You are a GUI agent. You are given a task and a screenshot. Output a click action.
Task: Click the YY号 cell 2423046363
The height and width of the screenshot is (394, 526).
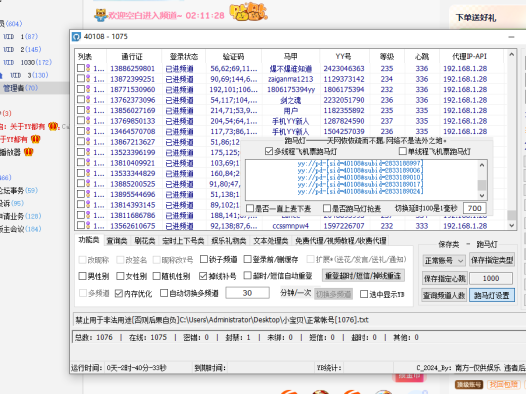(x=344, y=68)
